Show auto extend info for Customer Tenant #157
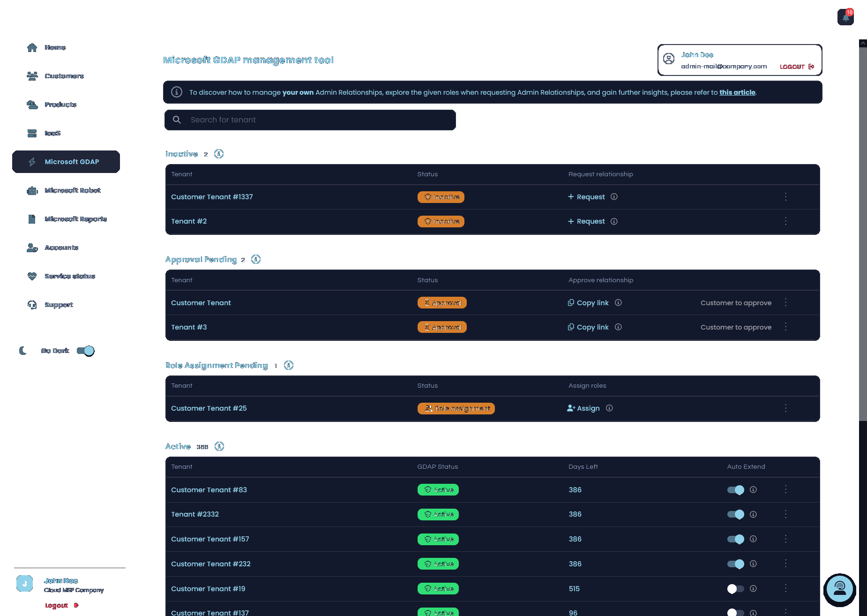 (753, 539)
